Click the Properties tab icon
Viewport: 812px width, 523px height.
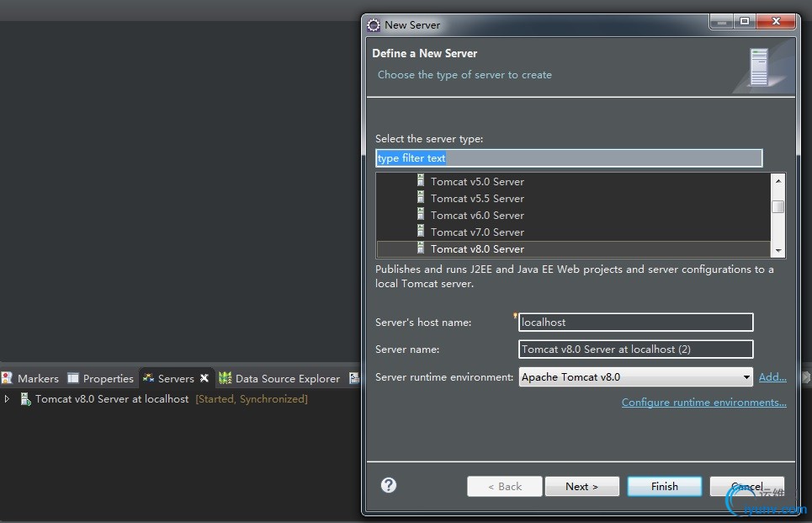(73, 378)
